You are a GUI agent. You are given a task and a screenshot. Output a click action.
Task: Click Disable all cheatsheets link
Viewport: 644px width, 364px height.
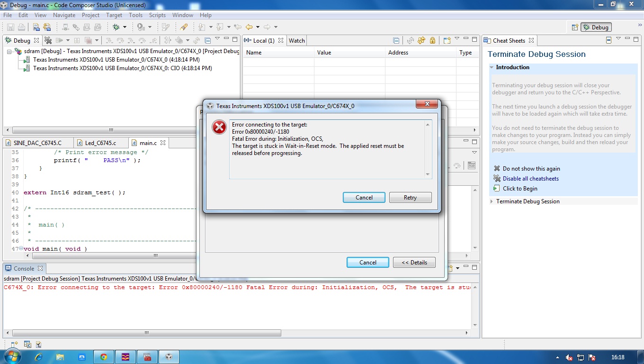click(x=531, y=179)
